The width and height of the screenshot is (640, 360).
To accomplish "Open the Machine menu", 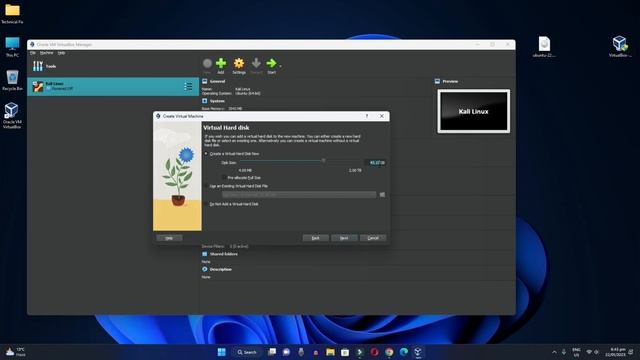I will click(x=46, y=53).
